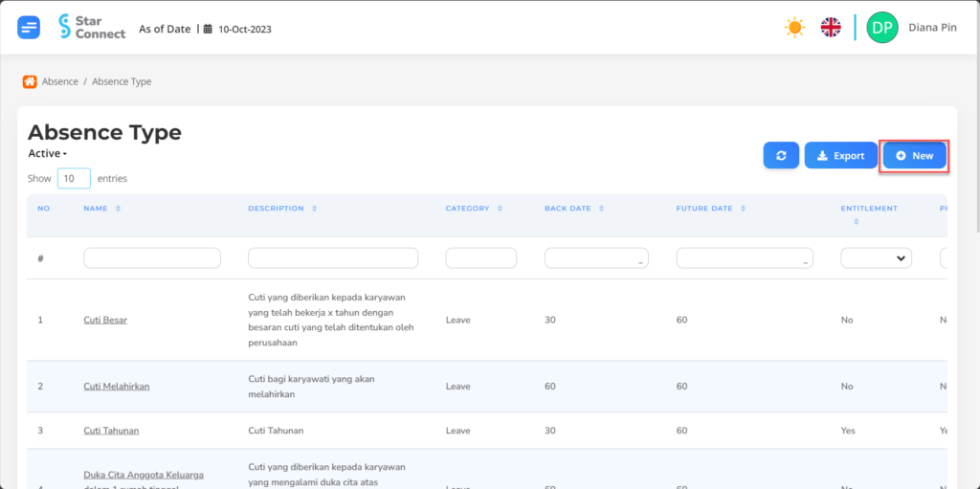Viewport: 980px width, 489px height.
Task: Focus the Future Date filter field
Action: (x=745, y=257)
